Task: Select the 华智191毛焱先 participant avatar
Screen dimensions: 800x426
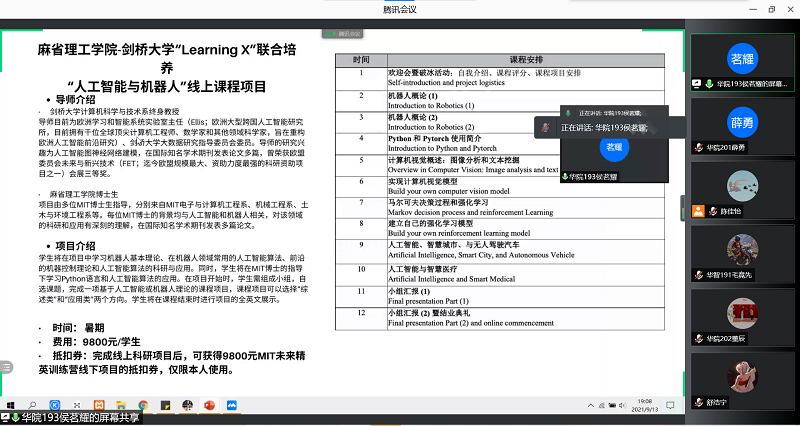Action: click(x=742, y=249)
